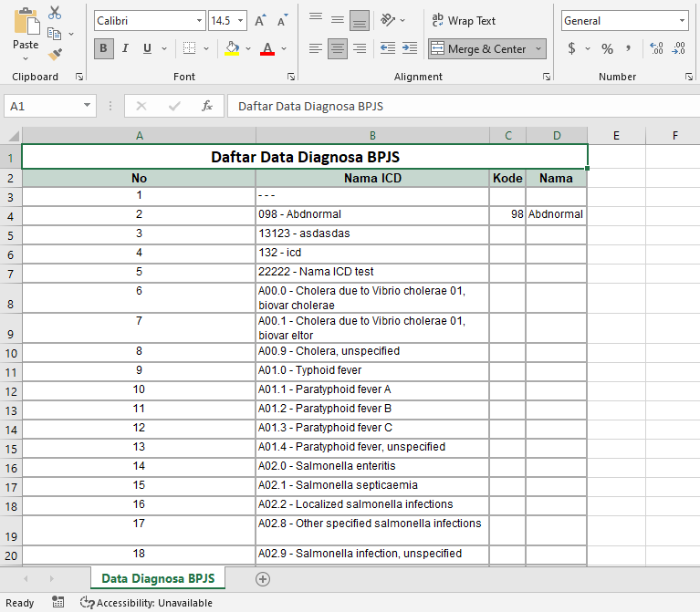700x612 pixels.
Task: Middle align cell contents
Action: pyautogui.click(x=338, y=20)
